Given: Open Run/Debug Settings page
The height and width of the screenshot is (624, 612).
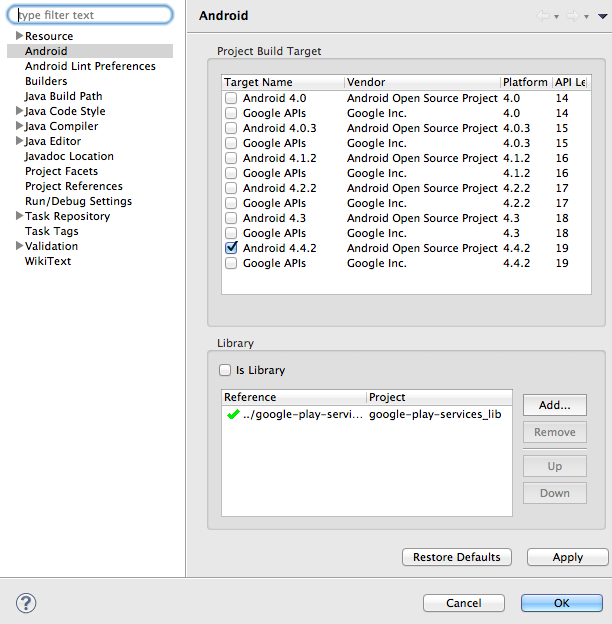Looking at the screenshot, I should 78,201.
